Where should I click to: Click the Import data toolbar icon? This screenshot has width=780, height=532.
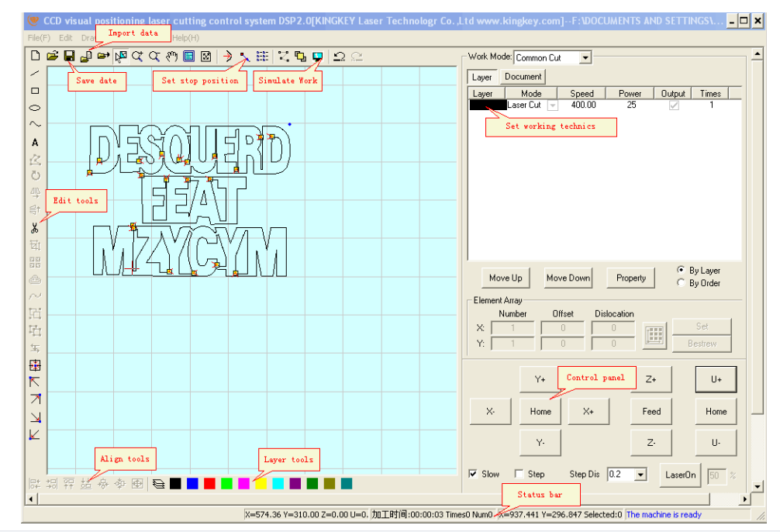(86, 57)
